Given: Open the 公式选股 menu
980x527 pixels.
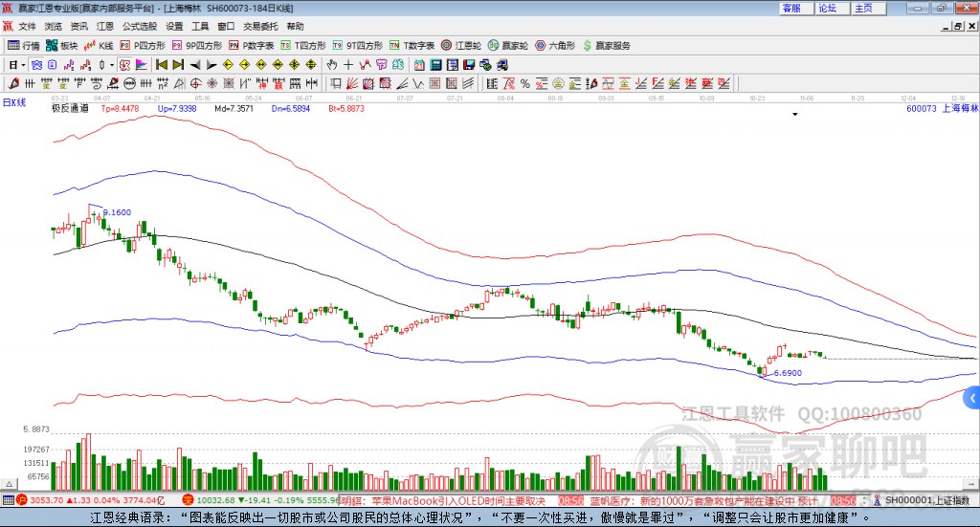Looking at the screenshot, I should (139, 26).
